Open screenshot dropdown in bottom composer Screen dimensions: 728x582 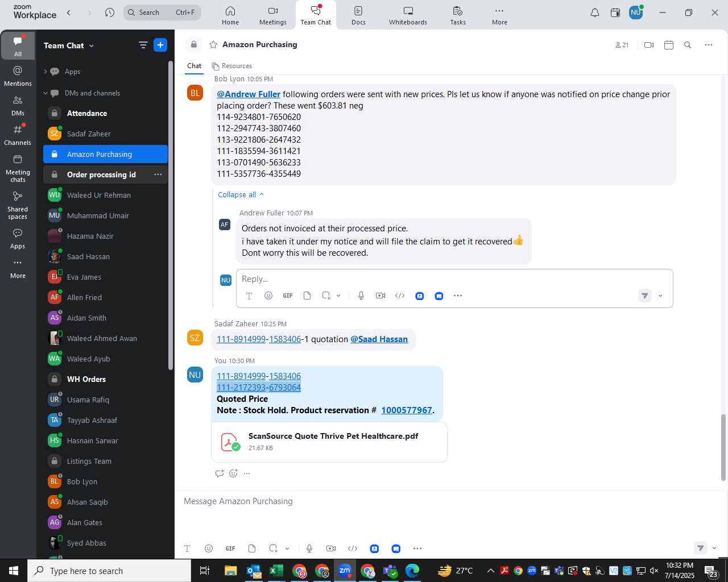[287, 548]
